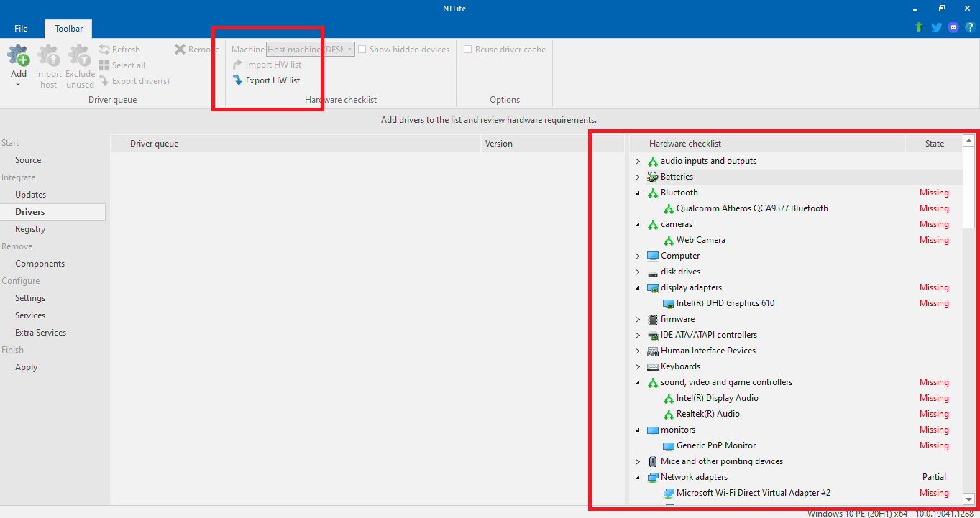Image resolution: width=980 pixels, height=518 pixels.
Task: Click the Twitter bird icon
Action: click(x=935, y=26)
